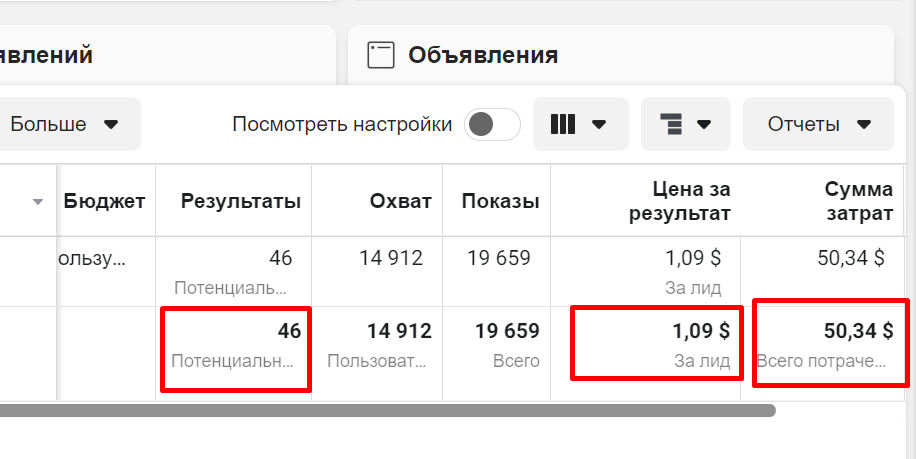Click the bold total 19 659 impressions value
916x459 pixels.
pos(507,331)
